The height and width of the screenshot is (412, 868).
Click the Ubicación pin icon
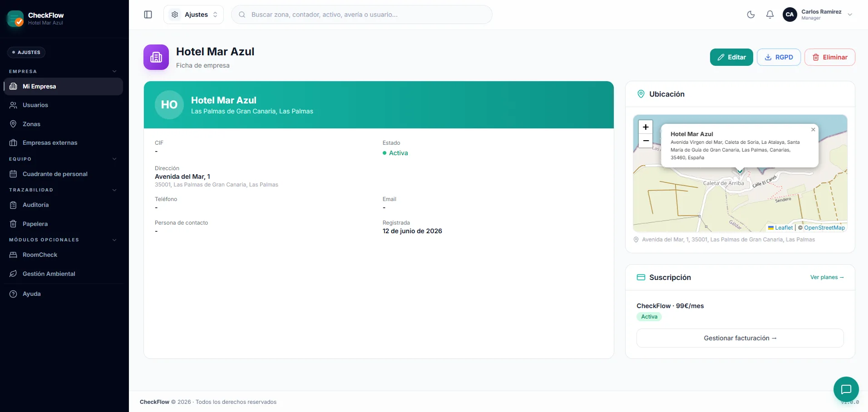641,94
